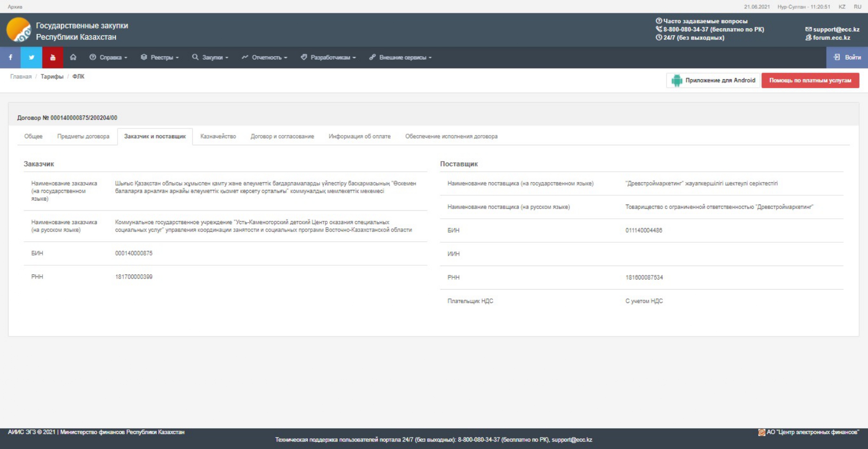Select Информация об оплате tab
The height and width of the screenshot is (449, 868).
pos(359,136)
